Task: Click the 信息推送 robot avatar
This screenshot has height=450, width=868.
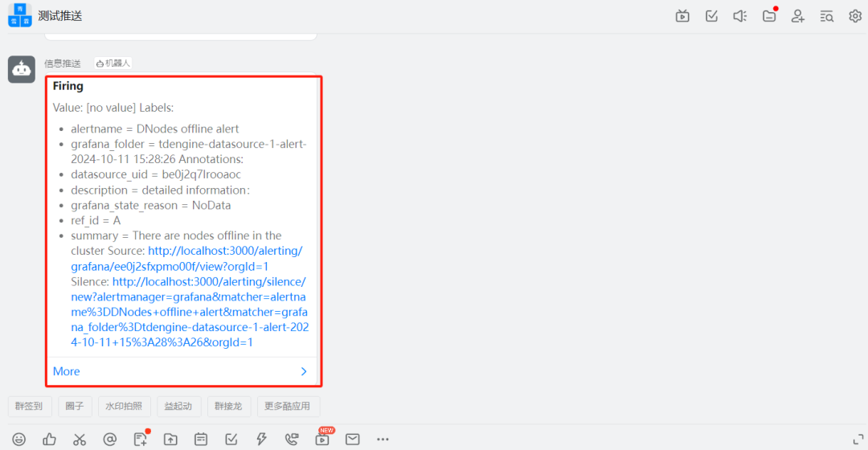Action: click(22, 69)
